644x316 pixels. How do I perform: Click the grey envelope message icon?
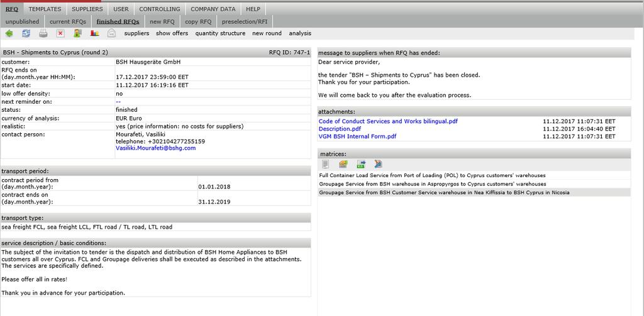pos(111,34)
